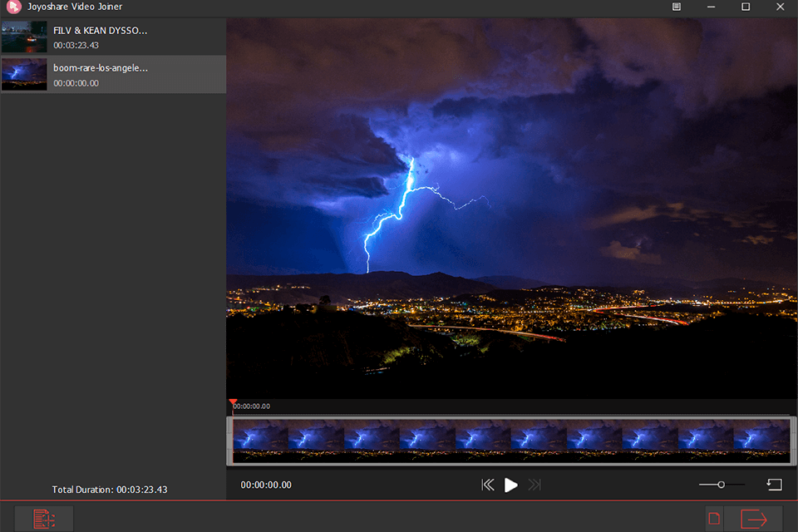Screen dimensions: 798x532
Task: Open the menu icon on the title bar
Action: tap(676, 7)
